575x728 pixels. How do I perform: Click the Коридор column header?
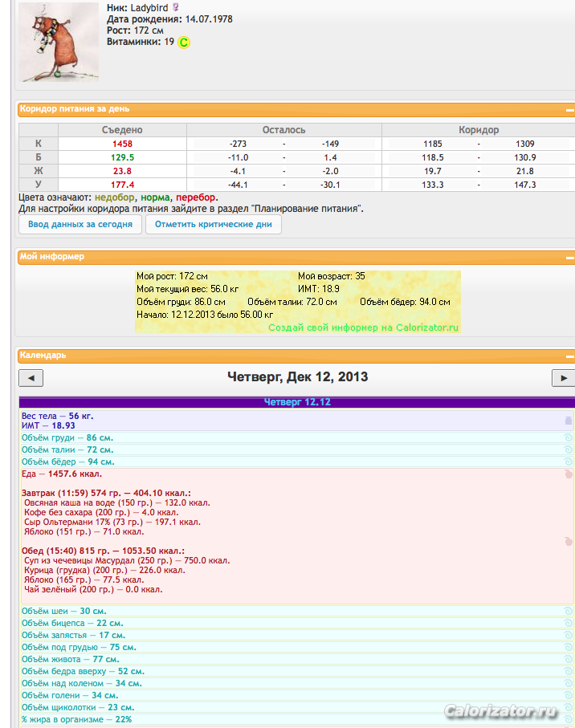(479, 130)
